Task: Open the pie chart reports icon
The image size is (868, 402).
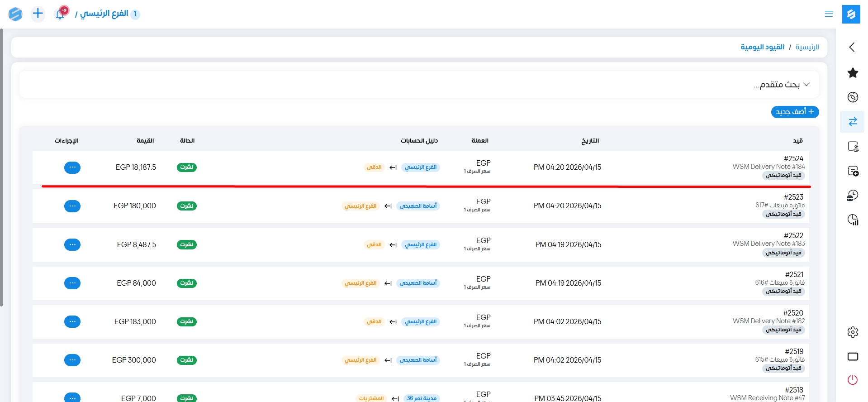Action: [x=853, y=220]
